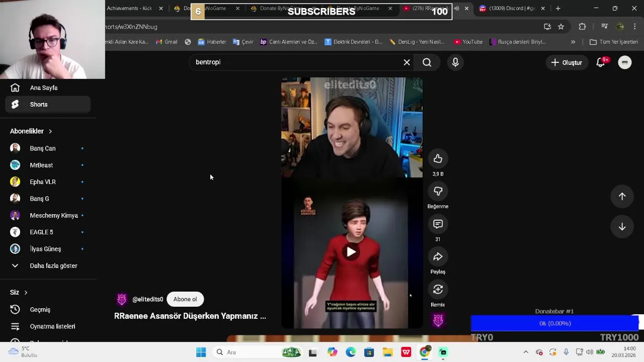
Task: Open the @elitedits0 channel link
Action: click(148, 299)
